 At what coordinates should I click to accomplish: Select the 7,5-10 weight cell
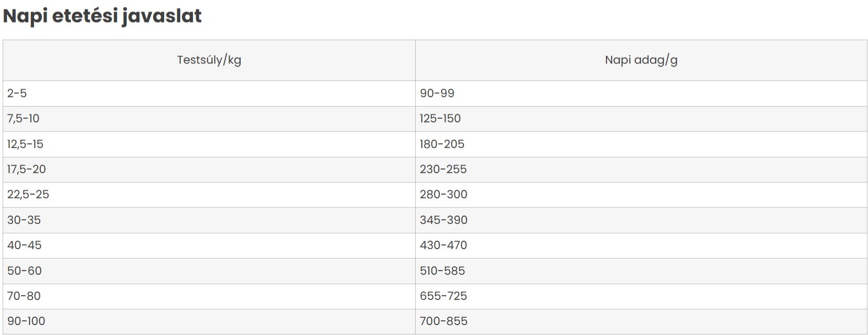point(209,119)
